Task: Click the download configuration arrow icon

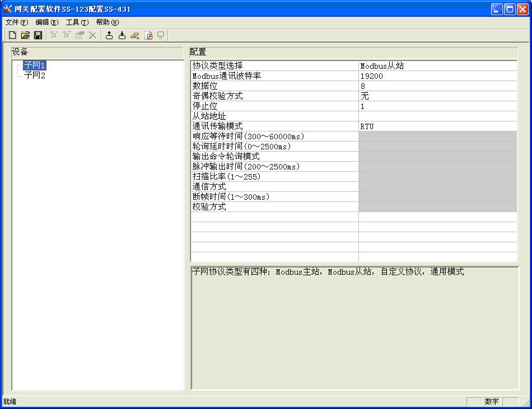Action: (x=122, y=35)
